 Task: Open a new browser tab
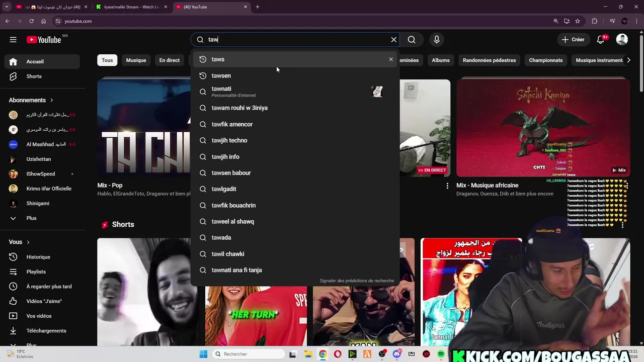[258, 7]
